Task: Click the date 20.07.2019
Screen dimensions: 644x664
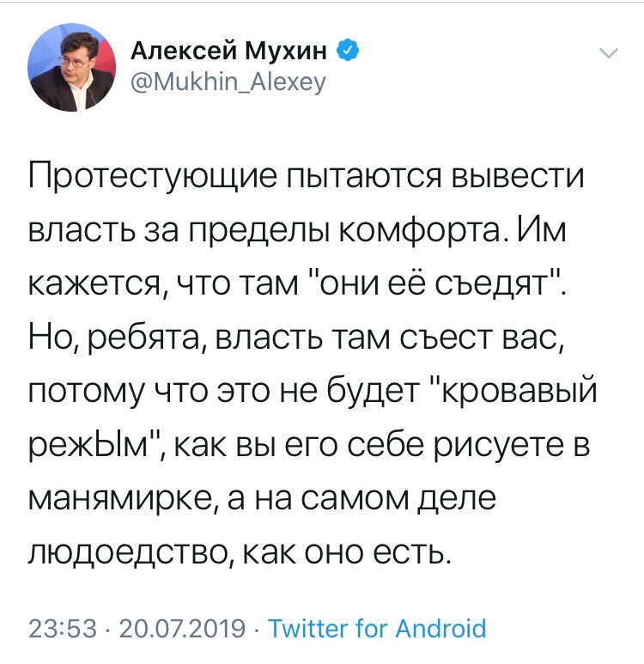Action: click(x=183, y=628)
